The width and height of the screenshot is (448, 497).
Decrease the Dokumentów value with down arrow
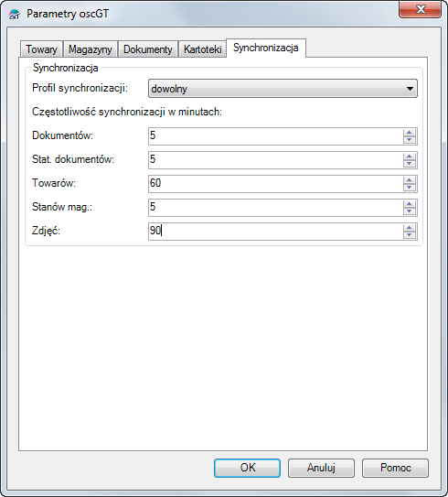pyautogui.click(x=410, y=140)
